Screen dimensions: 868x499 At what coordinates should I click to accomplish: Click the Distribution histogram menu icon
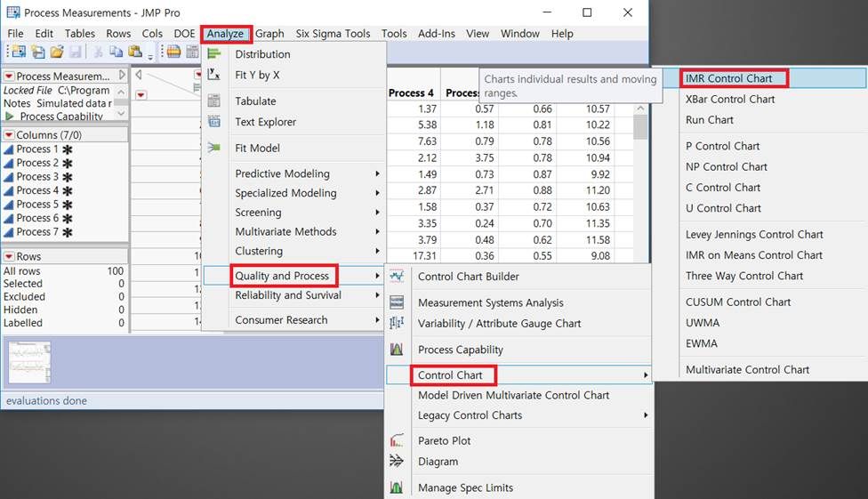[x=214, y=53]
